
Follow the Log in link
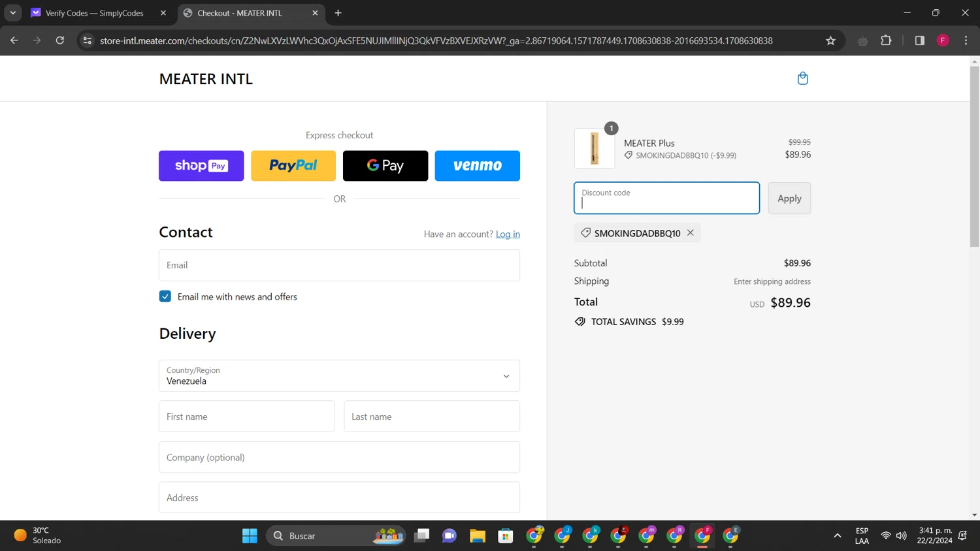tap(508, 234)
